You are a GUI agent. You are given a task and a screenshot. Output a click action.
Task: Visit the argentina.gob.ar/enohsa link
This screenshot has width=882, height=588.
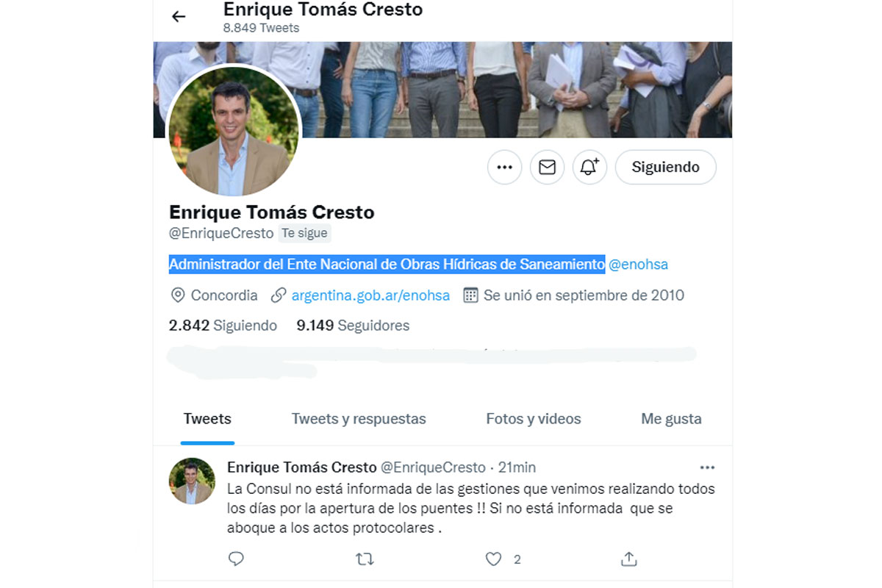[370, 295]
